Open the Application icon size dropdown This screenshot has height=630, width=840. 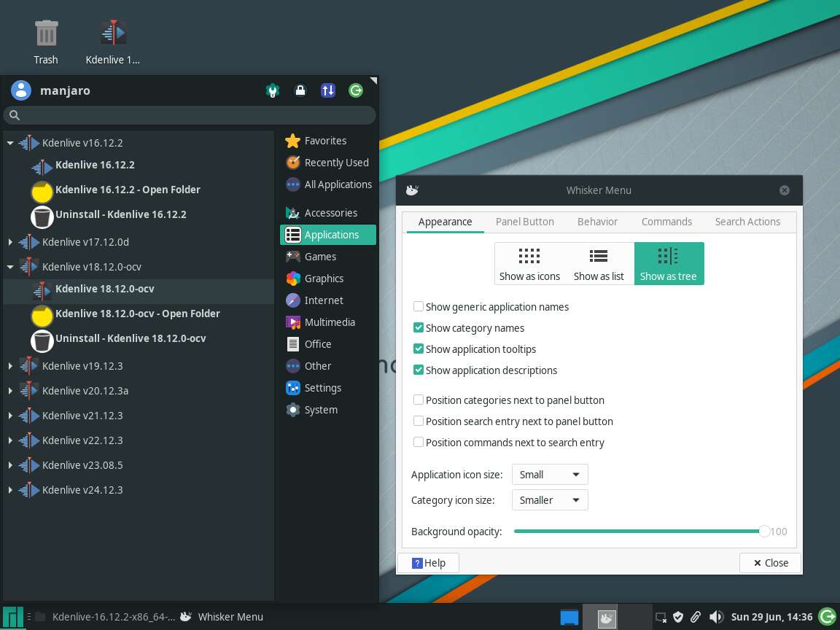[550, 475]
